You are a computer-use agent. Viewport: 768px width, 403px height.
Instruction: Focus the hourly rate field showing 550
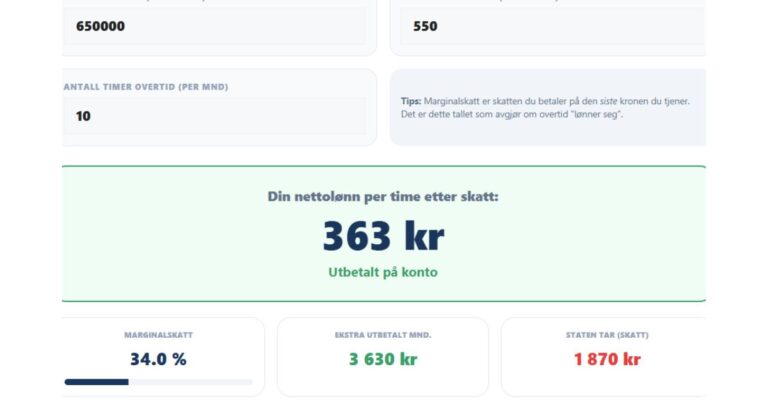pos(550,26)
